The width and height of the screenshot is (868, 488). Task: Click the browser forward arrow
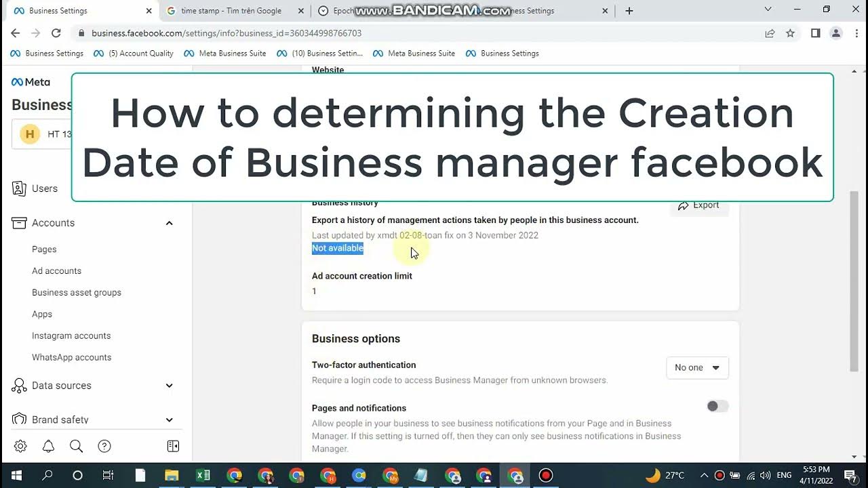tap(36, 33)
